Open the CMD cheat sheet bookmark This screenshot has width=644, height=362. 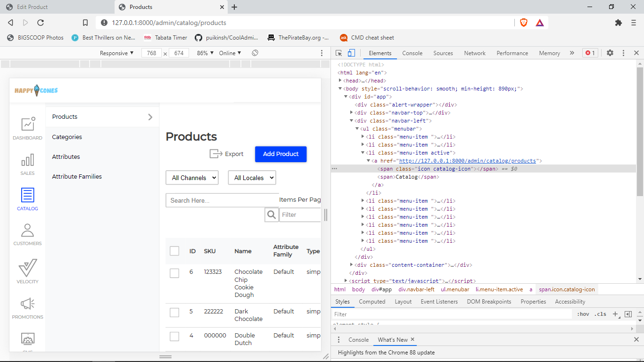coord(367,38)
